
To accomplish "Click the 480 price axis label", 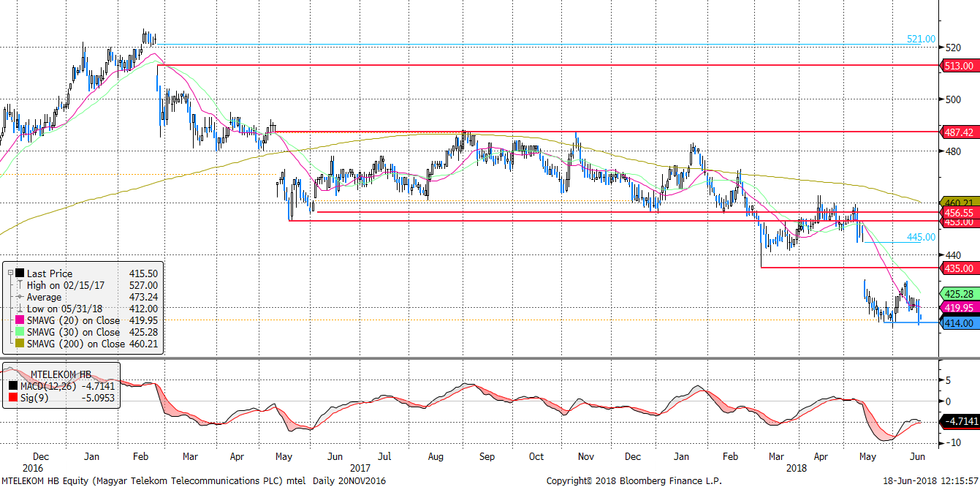I will coord(953,151).
